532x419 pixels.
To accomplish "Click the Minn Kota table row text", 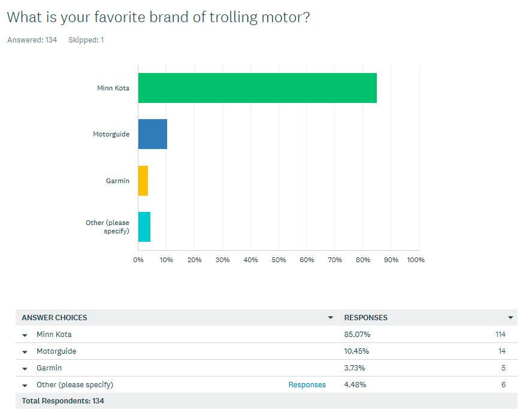I will click(55, 334).
